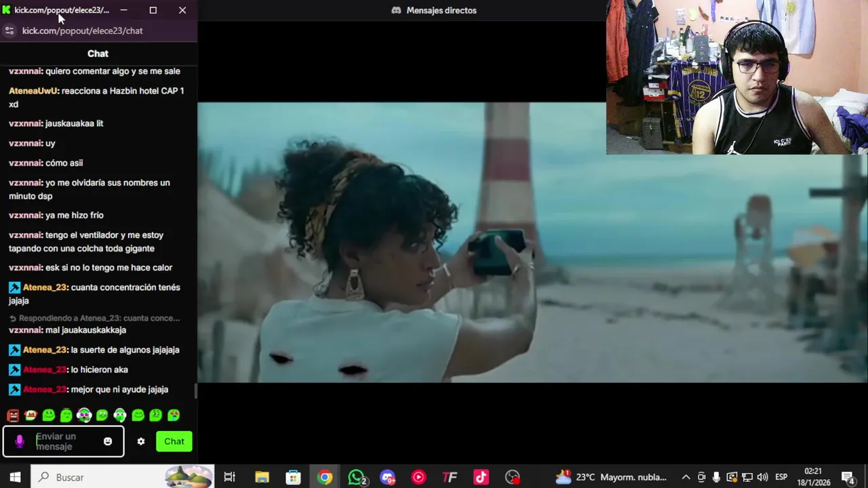Click 'Respondiendo a Atenea_23' reply reference

coord(95,318)
